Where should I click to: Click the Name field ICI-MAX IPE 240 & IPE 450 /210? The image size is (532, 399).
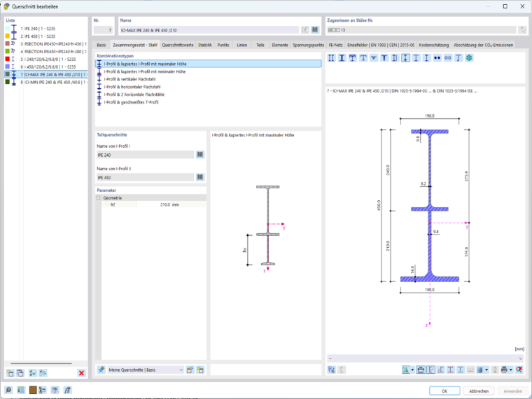pyautogui.click(x=209, y=30)
